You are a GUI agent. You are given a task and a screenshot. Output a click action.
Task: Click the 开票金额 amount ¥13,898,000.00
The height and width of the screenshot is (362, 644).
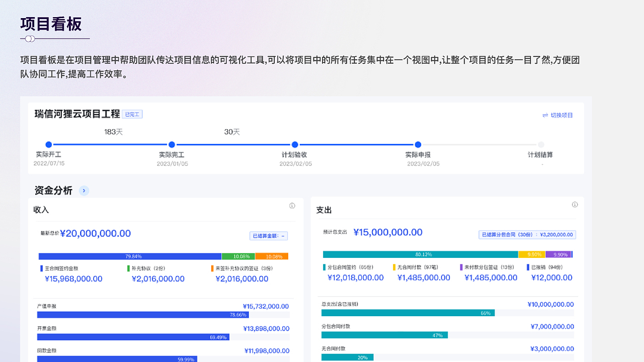[x=266, y=329]
